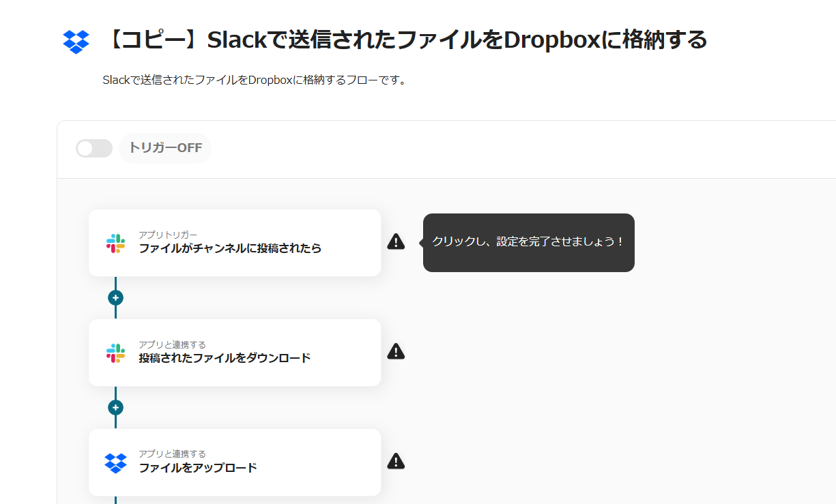Click the アプリトリガー label text
This screenshot has height=504, width=836.
pos(168,235)
